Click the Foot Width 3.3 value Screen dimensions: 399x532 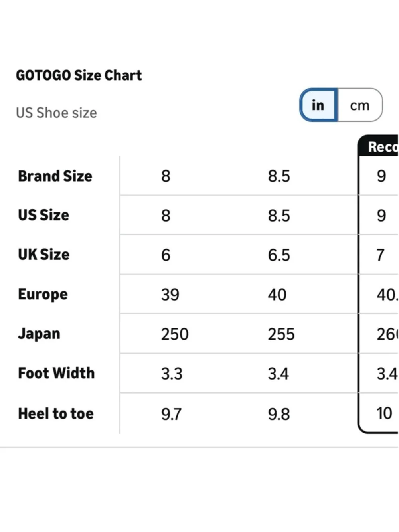pos(172,374)
